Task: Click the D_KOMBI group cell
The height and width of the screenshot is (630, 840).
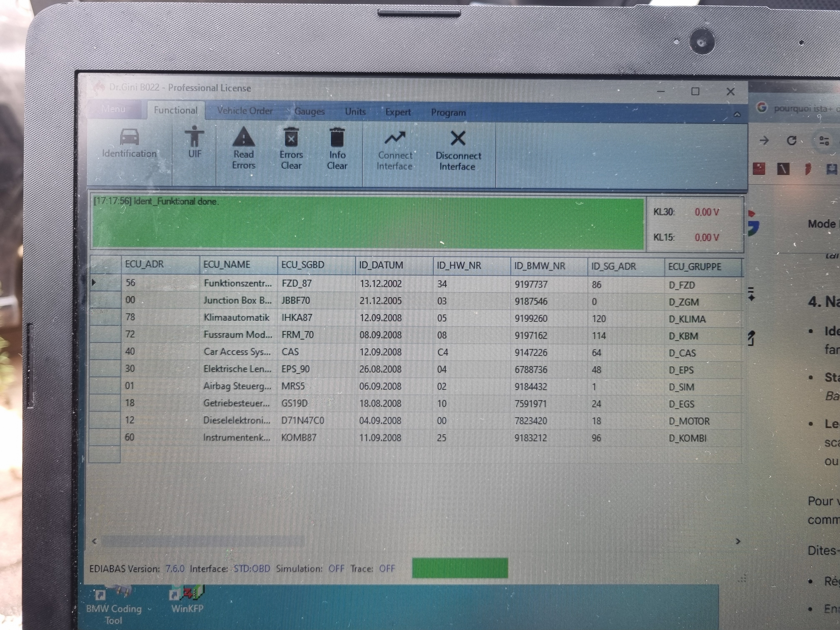Action: point(703,438)
